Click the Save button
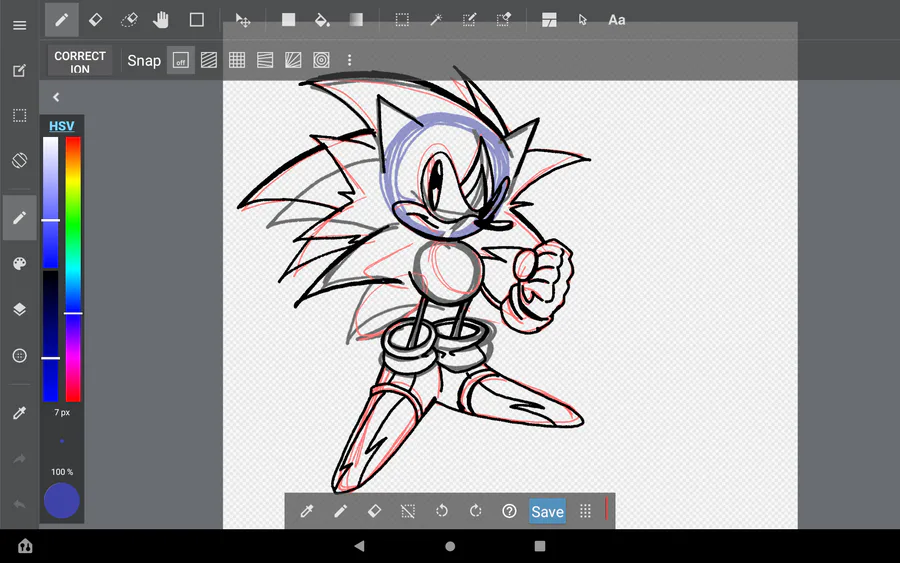The image size is (900, 563). [547, 511]
